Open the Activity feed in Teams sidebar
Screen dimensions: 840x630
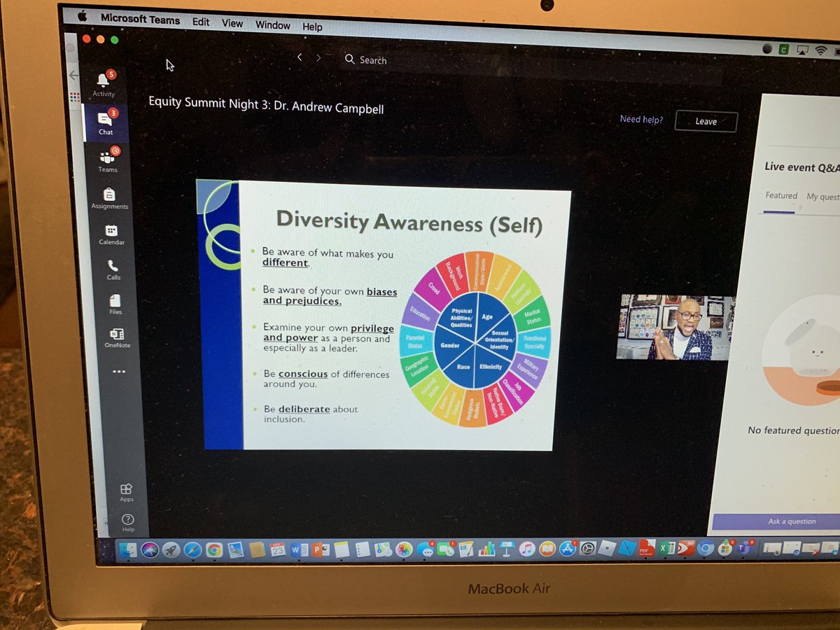[104, 84]
